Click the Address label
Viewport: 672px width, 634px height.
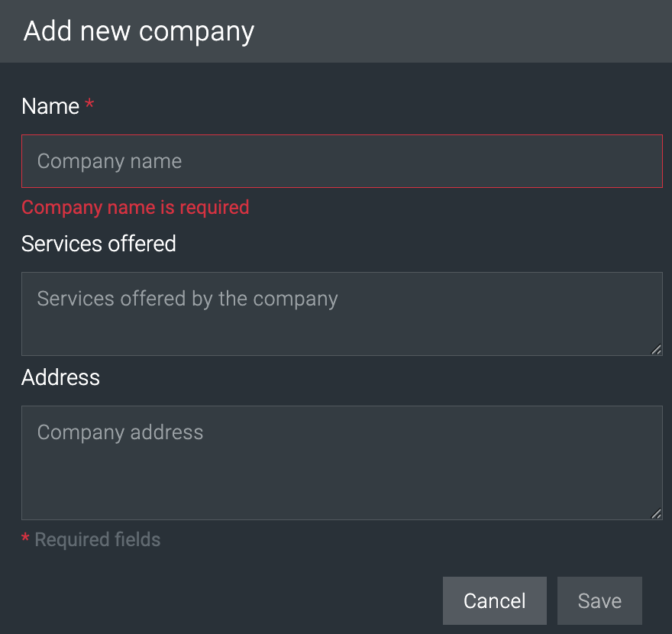[60, 377]
